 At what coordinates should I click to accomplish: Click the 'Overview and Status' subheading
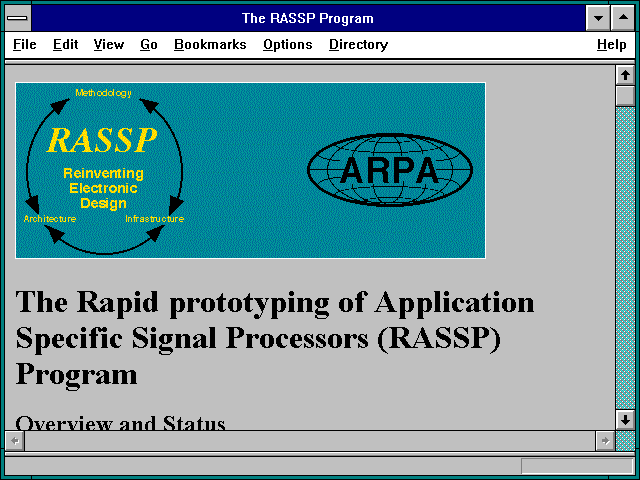pos(120,422)
